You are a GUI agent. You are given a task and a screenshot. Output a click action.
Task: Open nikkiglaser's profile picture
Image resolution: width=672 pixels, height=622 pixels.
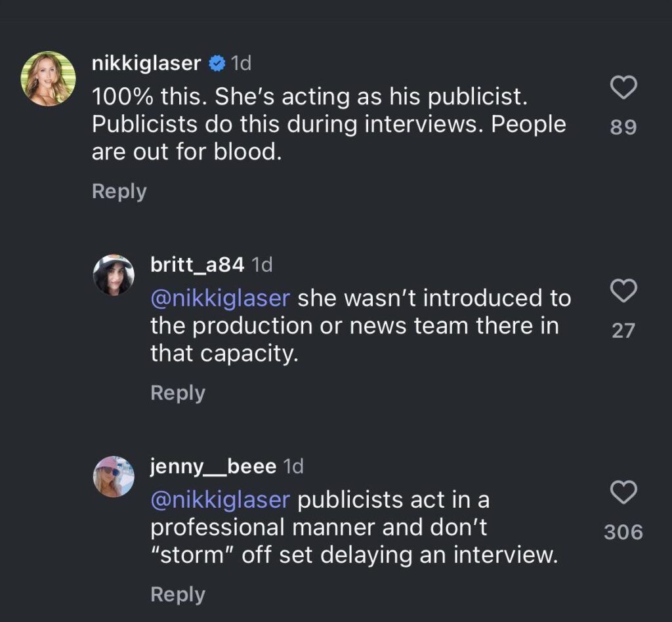click(x=49, y=78)
